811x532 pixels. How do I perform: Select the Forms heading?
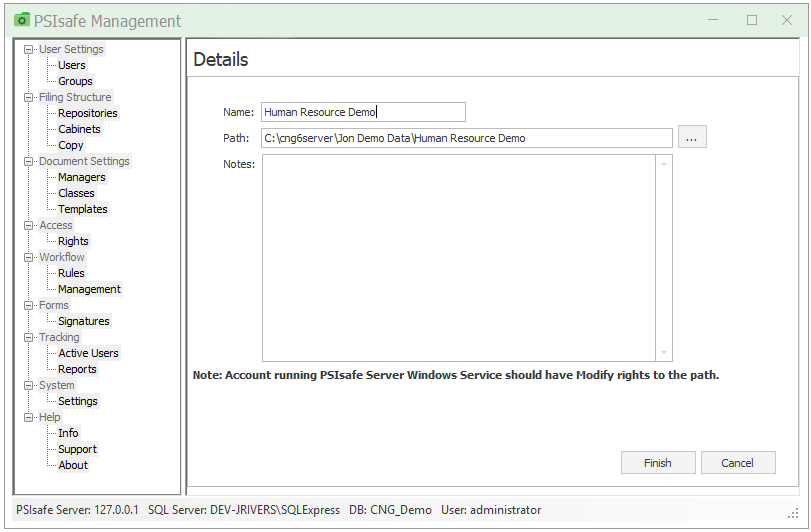(54, 305)
